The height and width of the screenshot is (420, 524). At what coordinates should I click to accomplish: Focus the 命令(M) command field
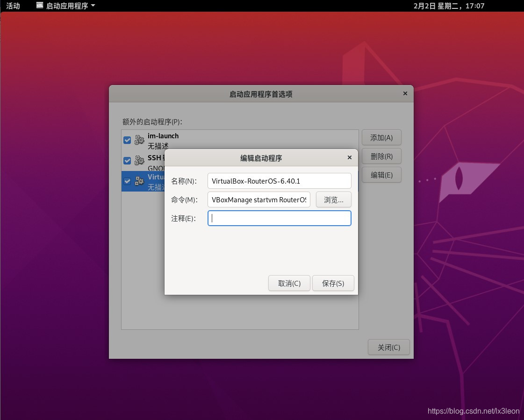[259, 200]
